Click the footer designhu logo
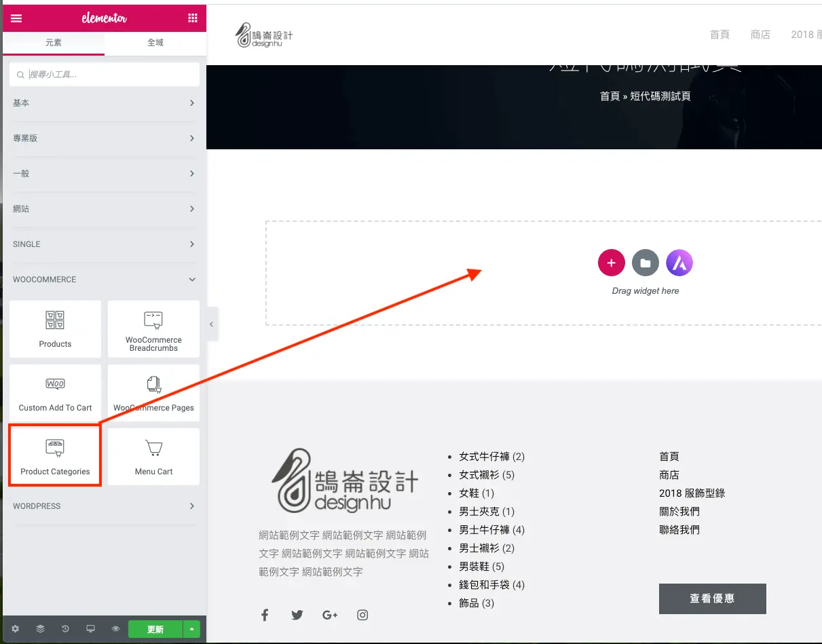The height and width of the screenshot is (644, 822). (x=345, y=480)
